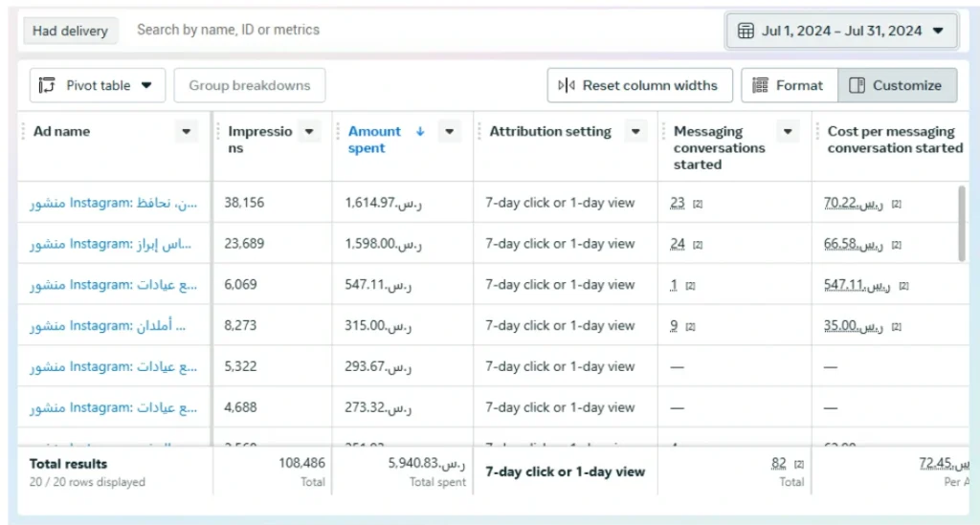Expand the Impressions column options arrow
Image resolution: width=980 pixels, height=525 pixels.
coord(309,131)
